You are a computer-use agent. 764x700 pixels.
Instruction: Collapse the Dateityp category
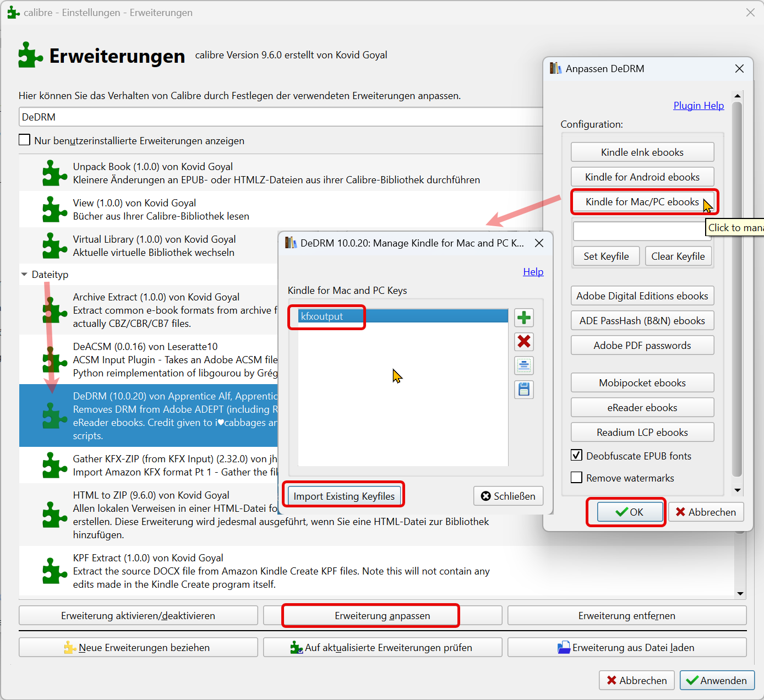click(24, 274)
